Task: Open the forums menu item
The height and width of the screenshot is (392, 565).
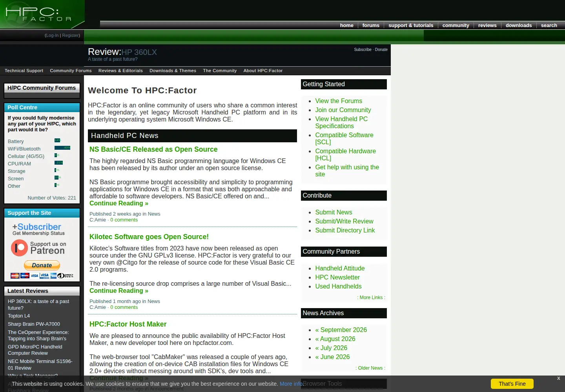Action: click(x=371, y=25)
